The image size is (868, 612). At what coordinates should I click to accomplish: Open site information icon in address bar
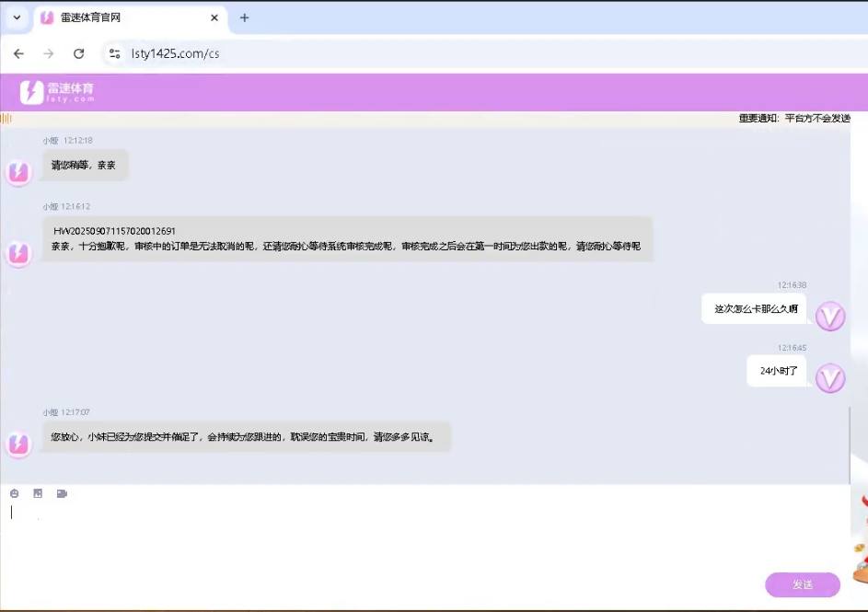point(114,53)
